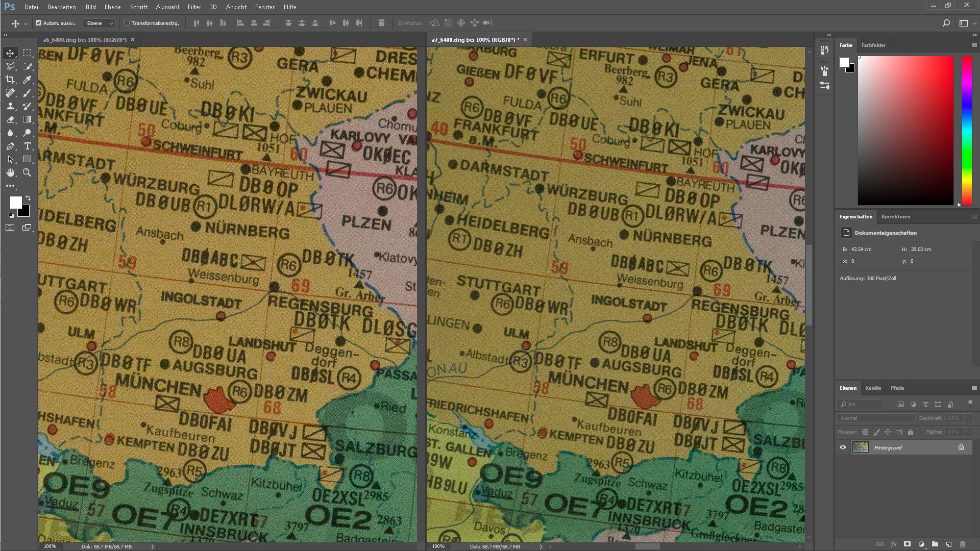Add a layer mask

pos(907,544)
